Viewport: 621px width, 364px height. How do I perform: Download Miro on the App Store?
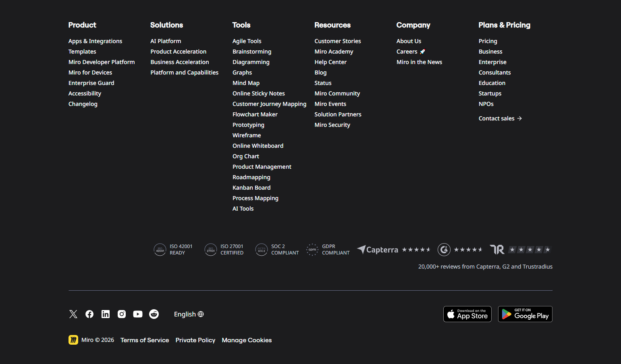click(x=467, y=314)
